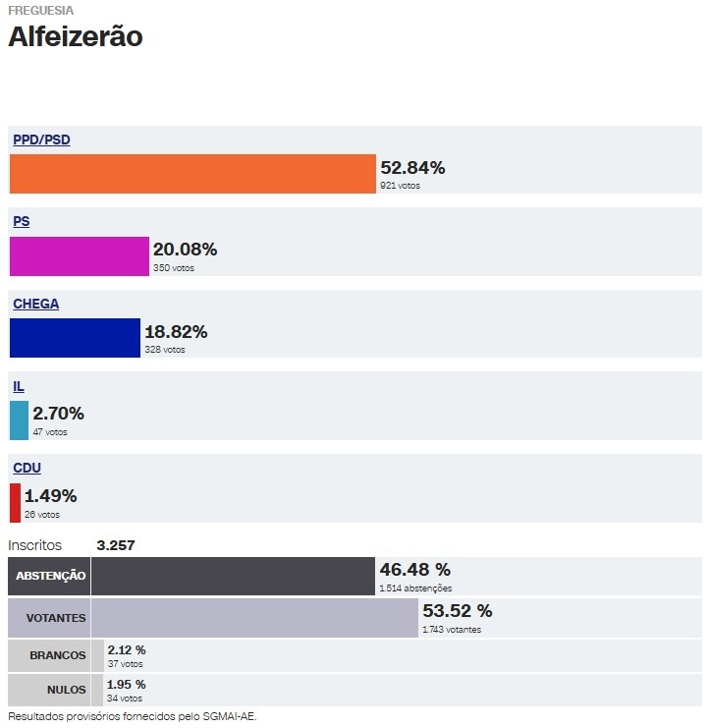Click the 52.84% PPD/PSD percentage

tap(412, 168)
